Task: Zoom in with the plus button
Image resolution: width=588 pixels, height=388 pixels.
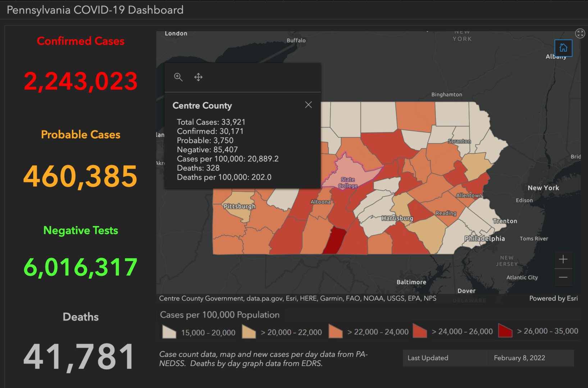Action: tap(563, 259)
